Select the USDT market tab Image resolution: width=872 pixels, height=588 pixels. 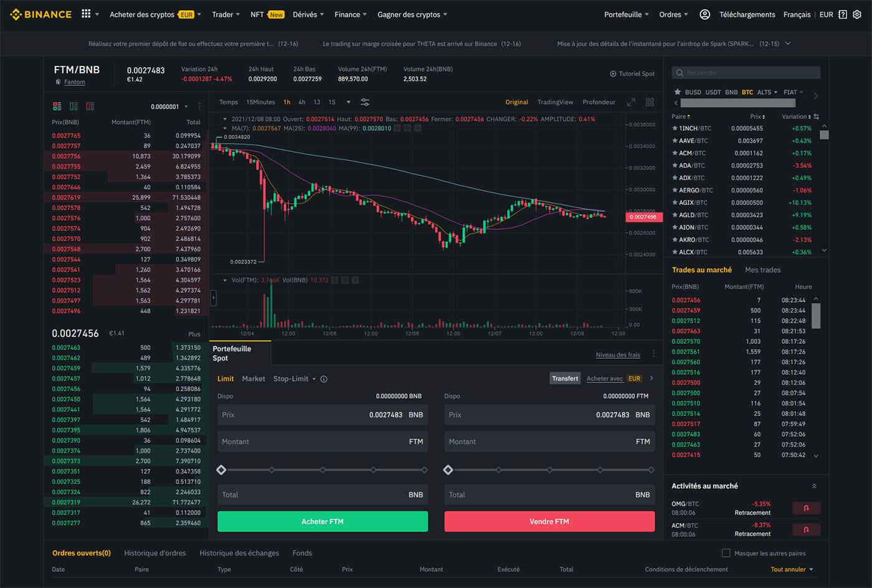tap(713, 92)
